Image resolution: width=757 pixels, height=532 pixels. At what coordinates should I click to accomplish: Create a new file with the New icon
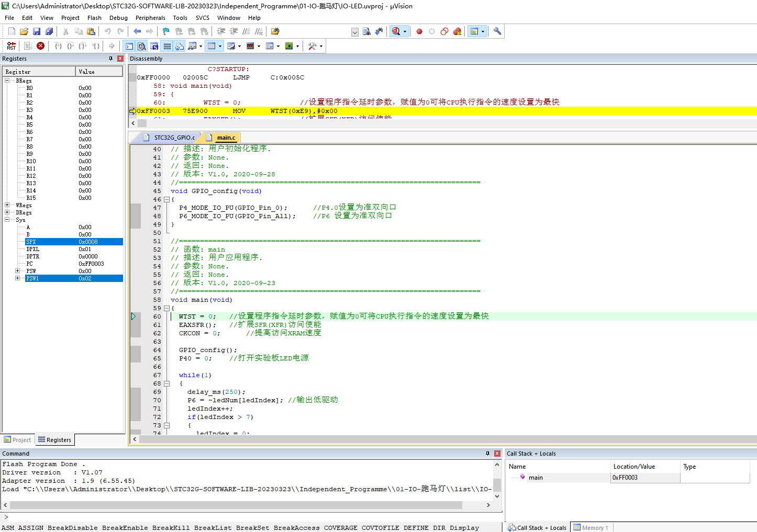click(12, 31)
